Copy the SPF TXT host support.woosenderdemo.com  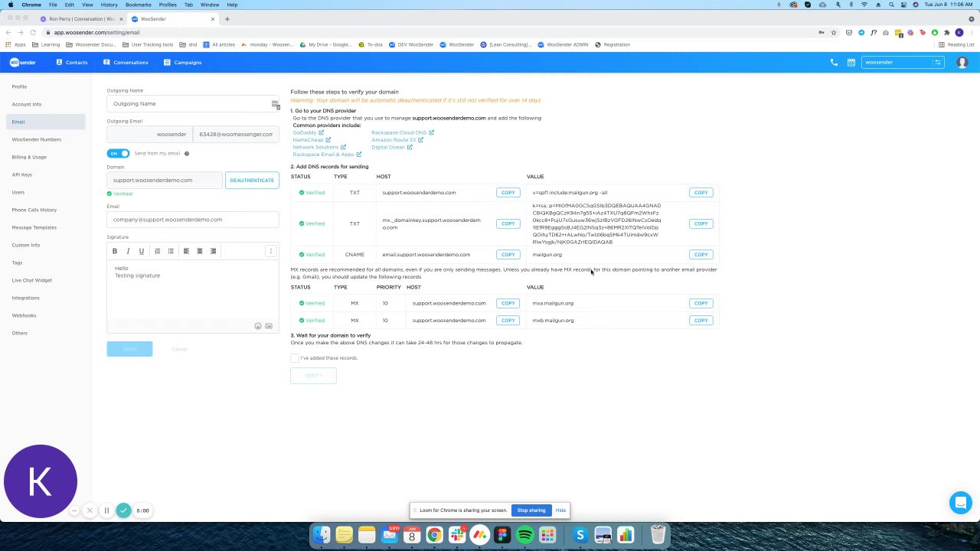[x=508, y=193]
